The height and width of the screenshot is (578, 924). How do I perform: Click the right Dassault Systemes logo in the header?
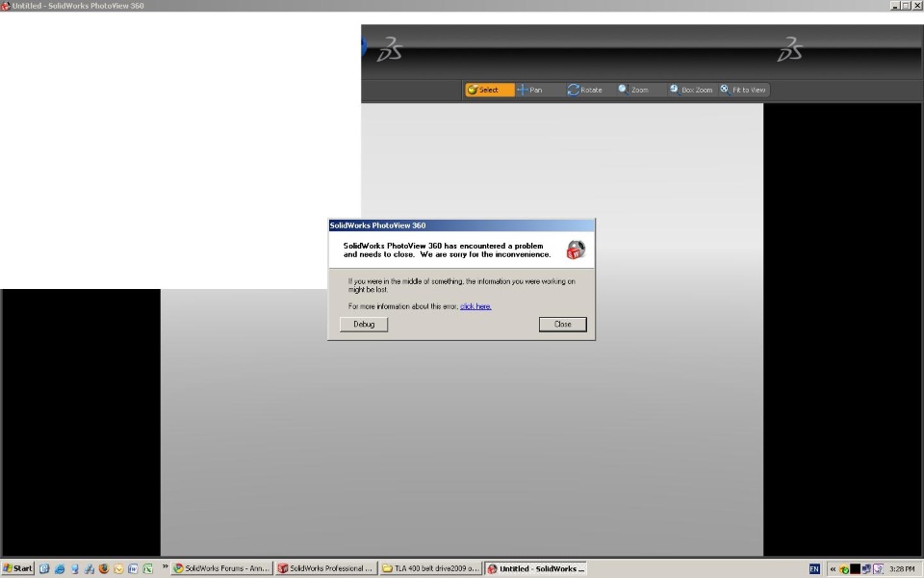[789, 49]
